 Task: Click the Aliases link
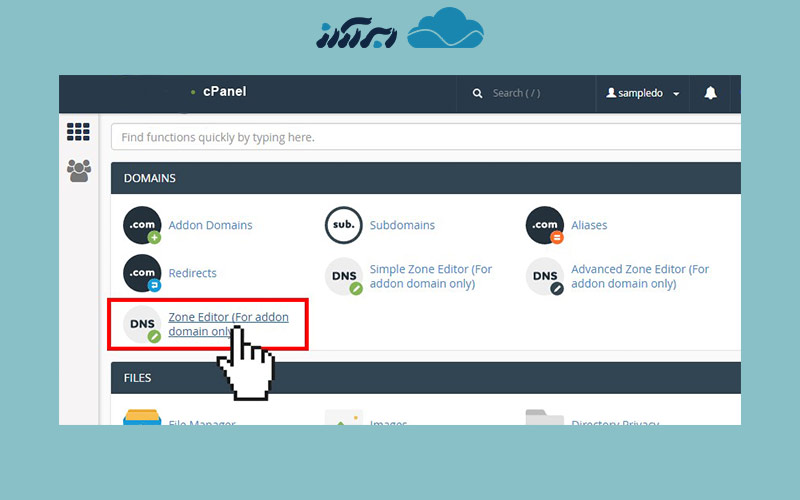tap(589, 226)
